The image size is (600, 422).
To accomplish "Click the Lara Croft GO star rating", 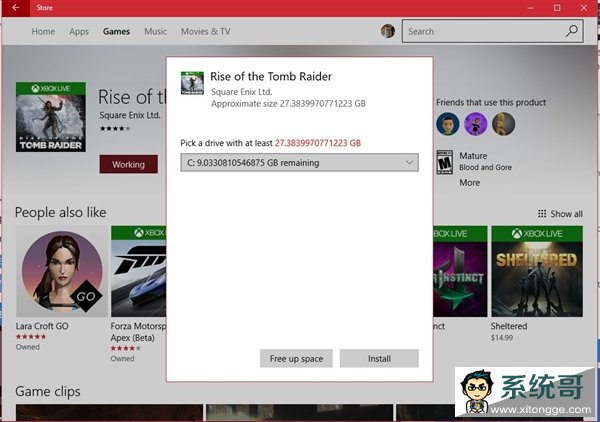I will pos(31,337).
